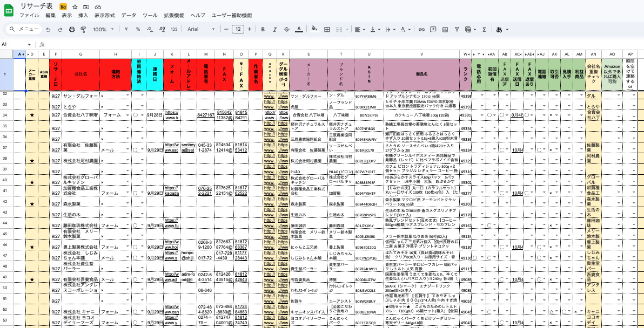Print the spreadsheet
This screenshot has height=328, width=644.
coord(72,30)
